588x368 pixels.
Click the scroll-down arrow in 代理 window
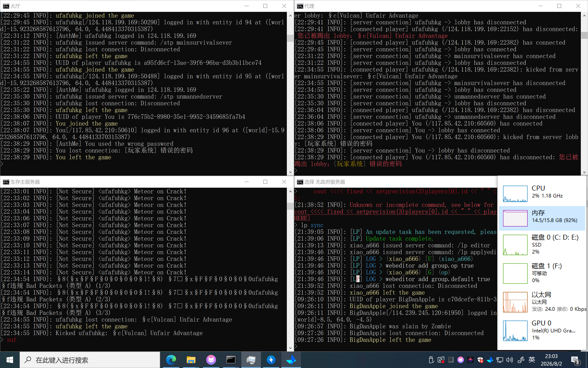(584, 172)
